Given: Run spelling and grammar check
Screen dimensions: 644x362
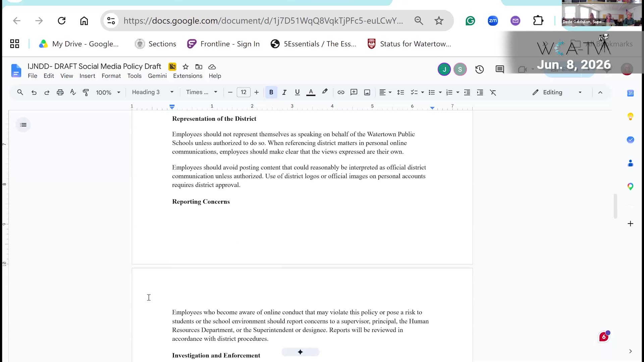Looking at the screenshot, I should [73, 92].
